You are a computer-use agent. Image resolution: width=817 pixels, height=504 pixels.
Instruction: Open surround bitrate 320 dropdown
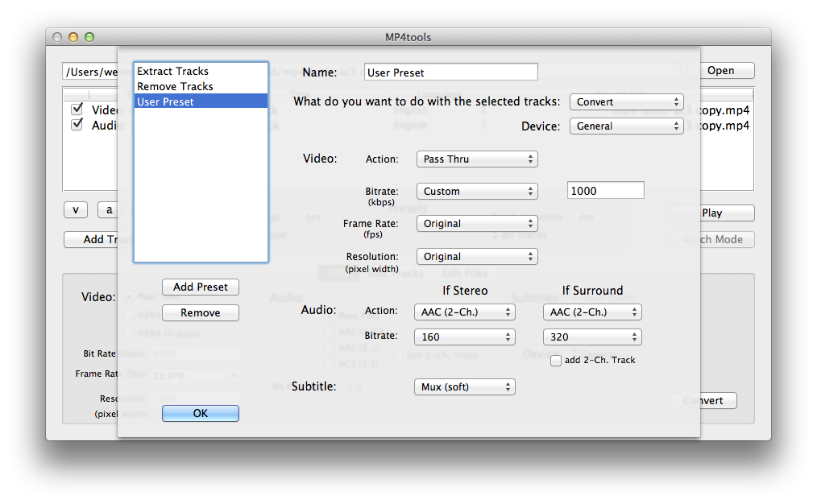pyautogui.click(x=592, y=337)
